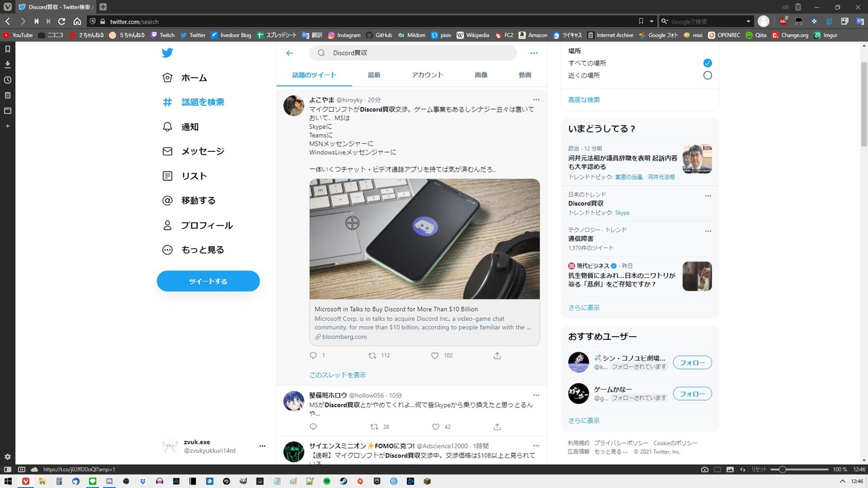868x488 pixels.
Task: Open the このスレッドを表示 link
Action: click(338, 375)
